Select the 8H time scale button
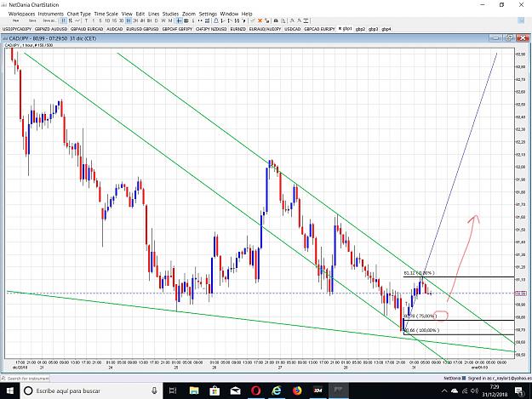 point(149,20)
